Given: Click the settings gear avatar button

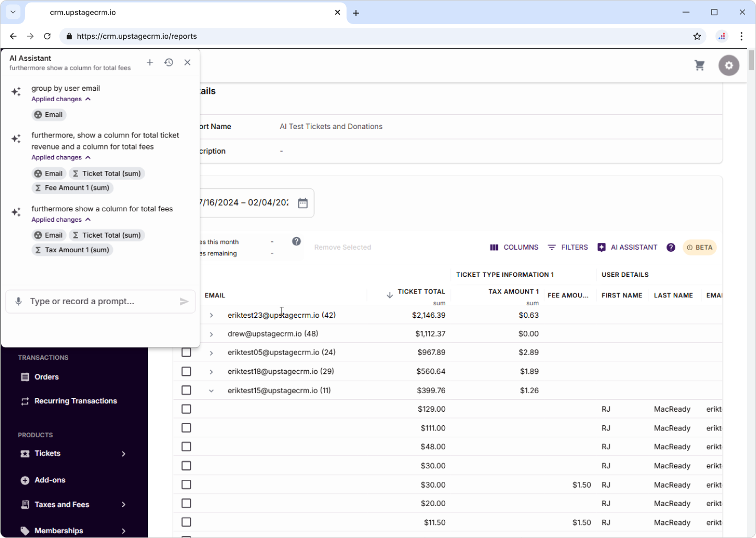Looking at the screenshot, I should 729,66.
